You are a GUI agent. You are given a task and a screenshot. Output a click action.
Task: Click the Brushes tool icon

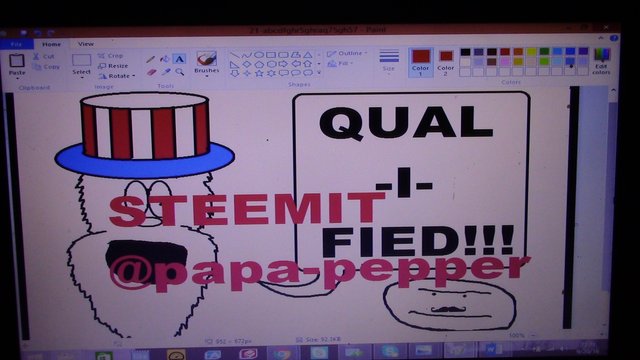pyautogui.click(x=207, y=58)
